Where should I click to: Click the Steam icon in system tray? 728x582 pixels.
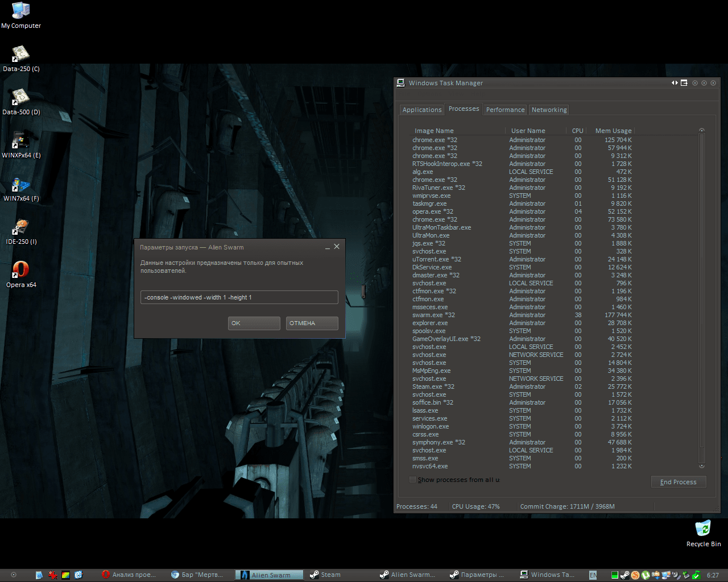[x=625, y=575]
